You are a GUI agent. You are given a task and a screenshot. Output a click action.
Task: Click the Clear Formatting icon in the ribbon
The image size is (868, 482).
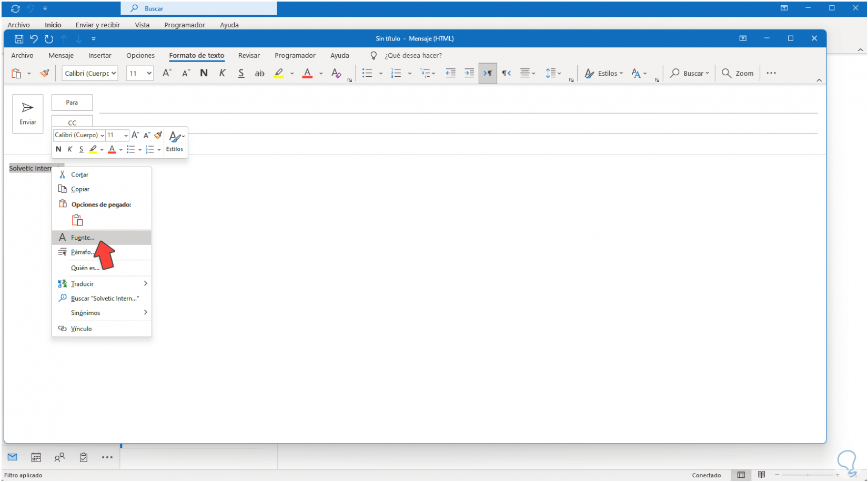(336, 73)
